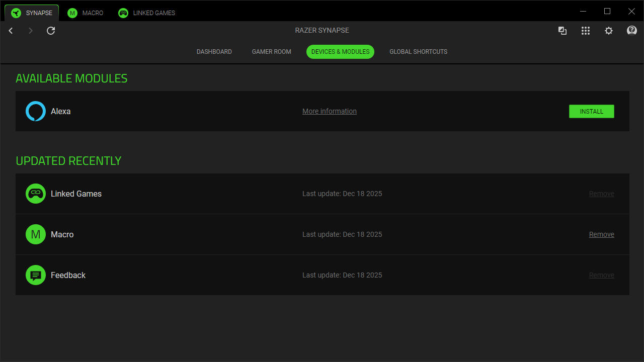Go to the Gamer Room tab

point(272,52)
